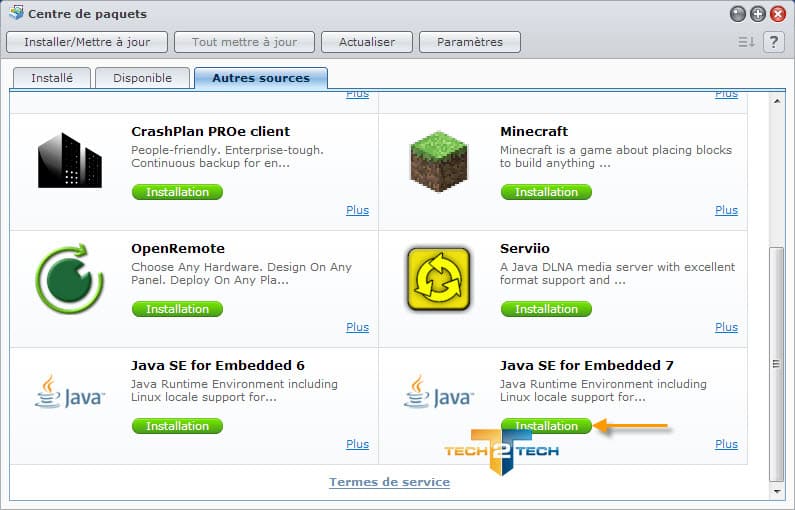The image size is (795, 510).
Task: Click the Serviio package title
Action: click(525, 249)
